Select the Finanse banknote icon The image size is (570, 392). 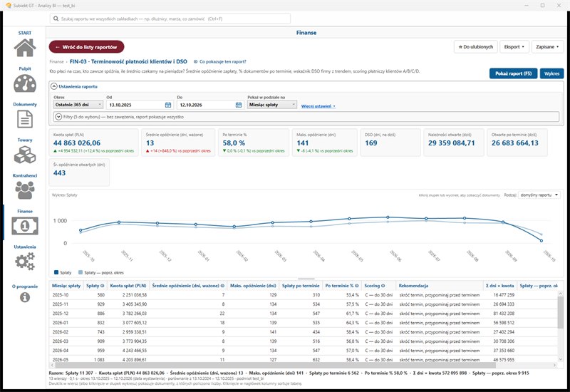point(25,226)
